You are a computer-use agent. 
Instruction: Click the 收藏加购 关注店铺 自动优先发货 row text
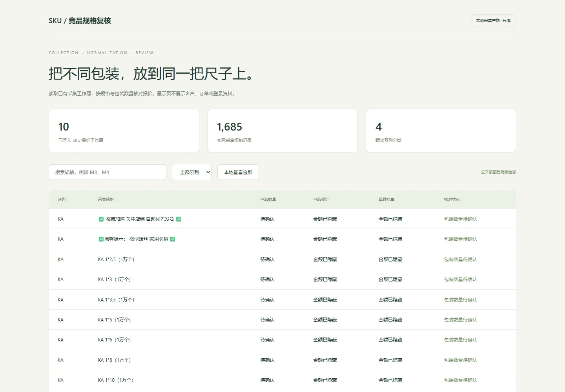(x=140, y=219)
